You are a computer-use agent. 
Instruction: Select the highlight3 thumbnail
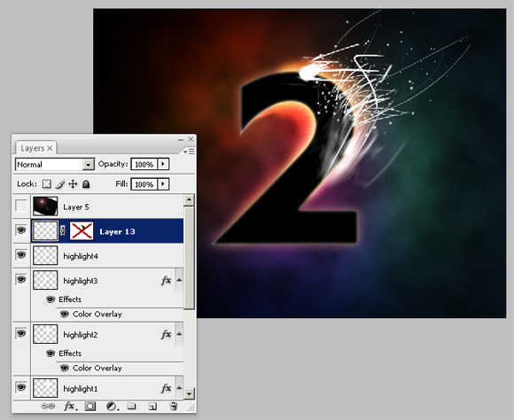(45, 280)
